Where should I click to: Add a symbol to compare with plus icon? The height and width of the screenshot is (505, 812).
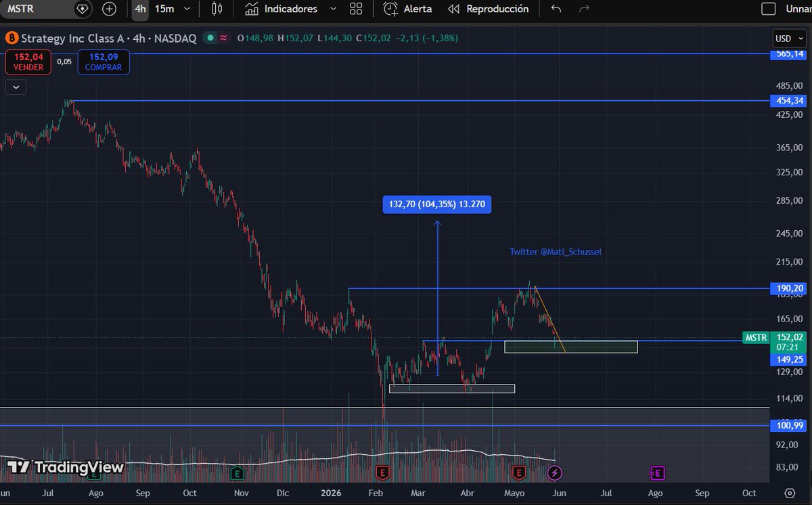click(x=109, y=9)
